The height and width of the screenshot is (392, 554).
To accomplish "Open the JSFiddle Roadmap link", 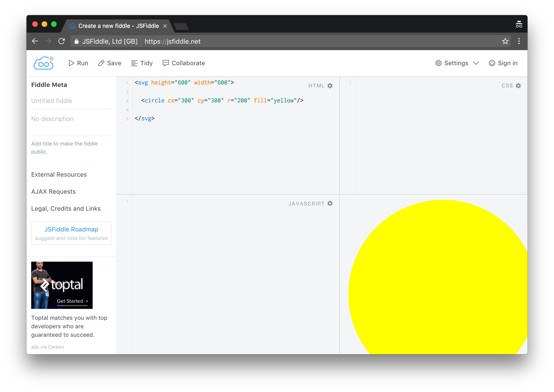I will tap(71, 229).
